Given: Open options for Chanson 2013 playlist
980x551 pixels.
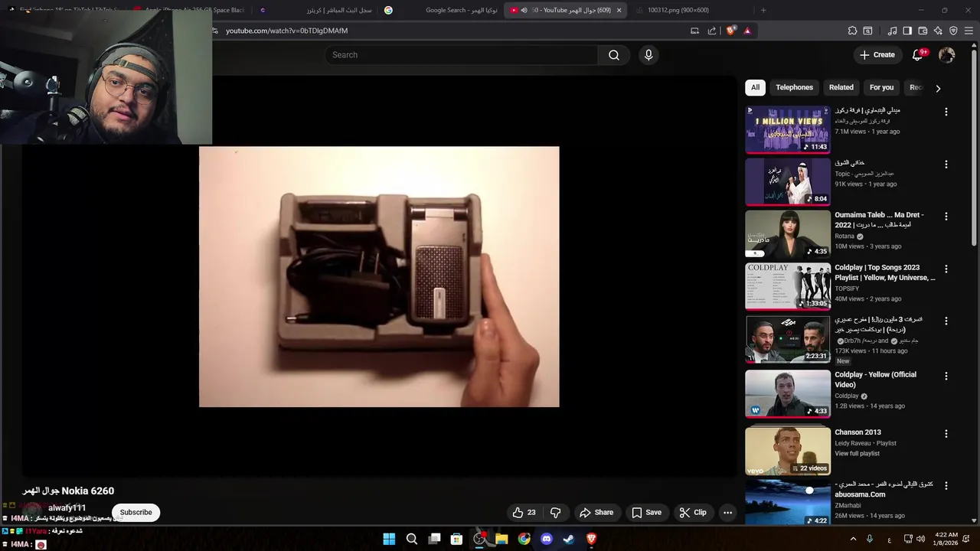Looking at the screenshot, I should click(x=946, y=434).
